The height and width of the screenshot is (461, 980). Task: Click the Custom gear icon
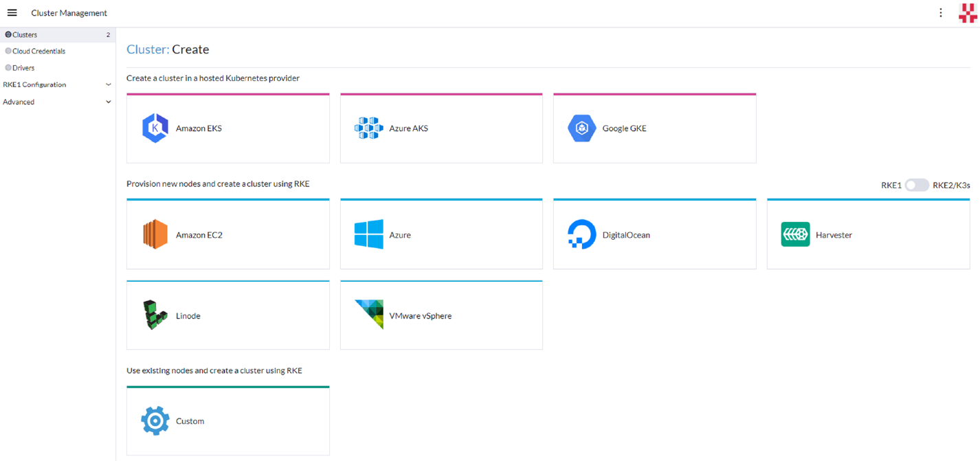[x=155, y=420]
